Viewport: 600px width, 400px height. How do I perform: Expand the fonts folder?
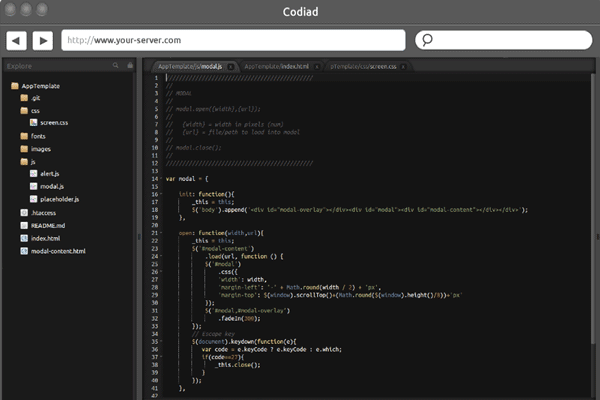37,136
